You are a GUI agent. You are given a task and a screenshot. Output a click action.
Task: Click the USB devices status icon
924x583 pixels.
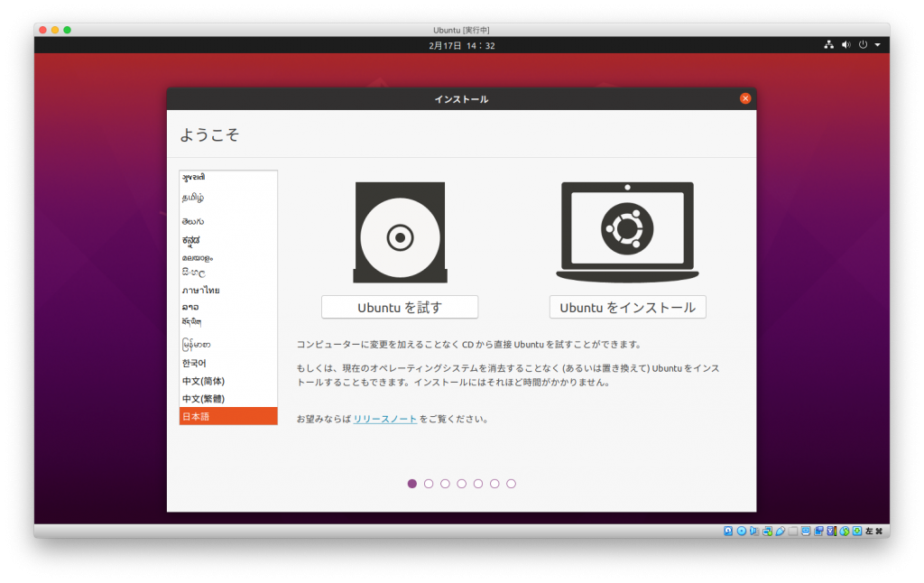(x=780, y=532)
